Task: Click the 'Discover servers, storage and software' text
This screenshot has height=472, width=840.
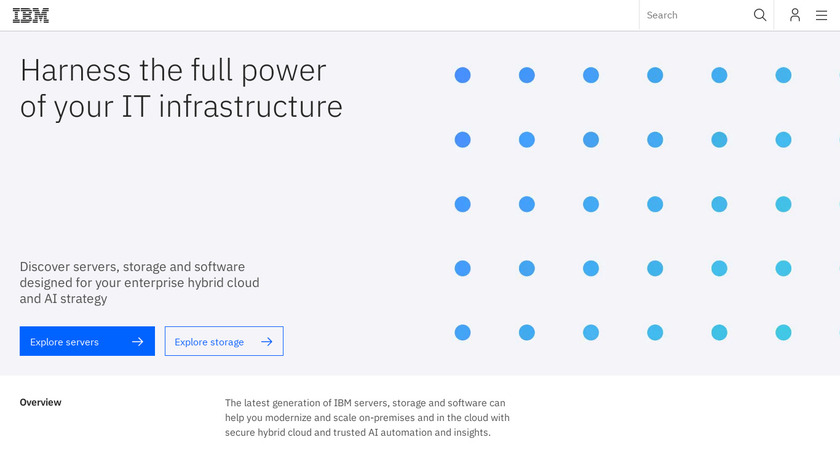Action: click(x=139, y=282)
